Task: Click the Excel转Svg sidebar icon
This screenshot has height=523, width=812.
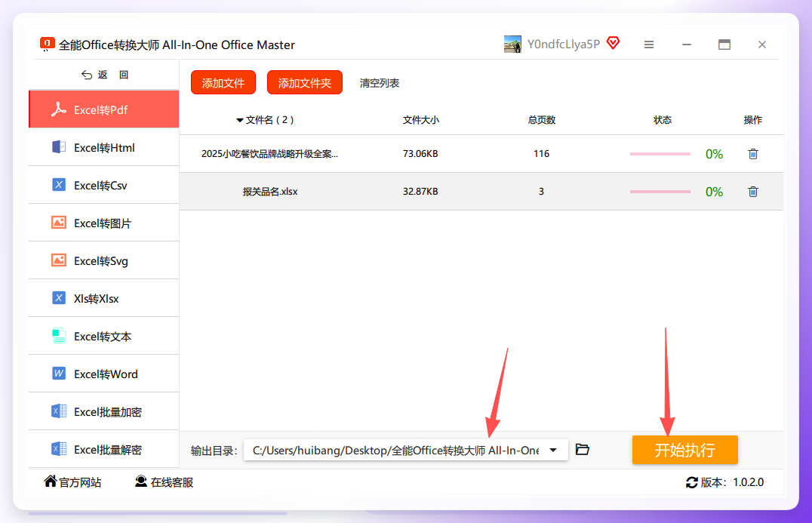Action: 59,260
